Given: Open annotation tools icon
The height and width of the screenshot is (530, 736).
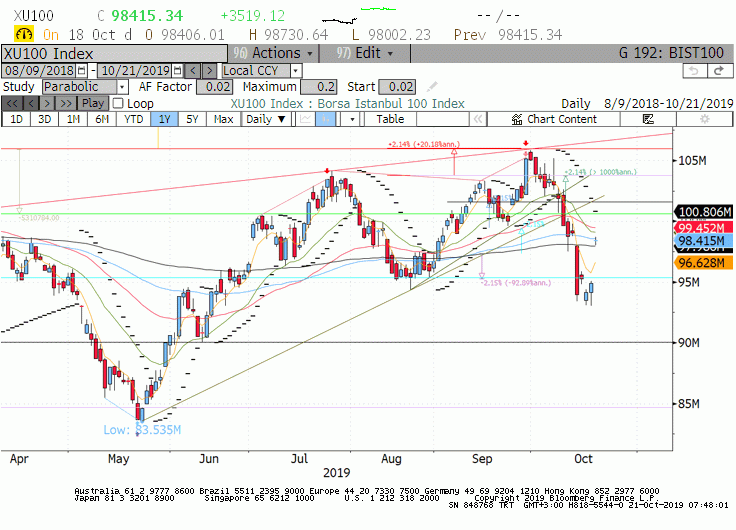Looking at the screenshot, I should click(648, 119).
